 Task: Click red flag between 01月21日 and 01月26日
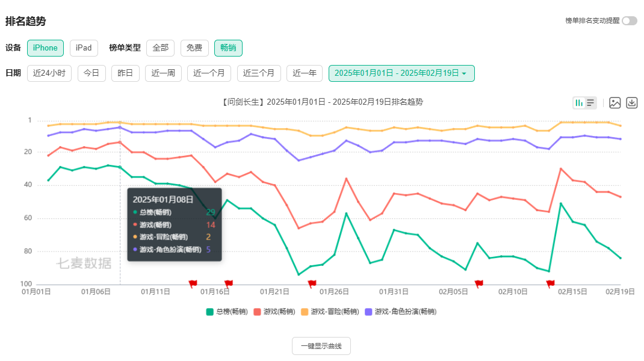point(312,283)
